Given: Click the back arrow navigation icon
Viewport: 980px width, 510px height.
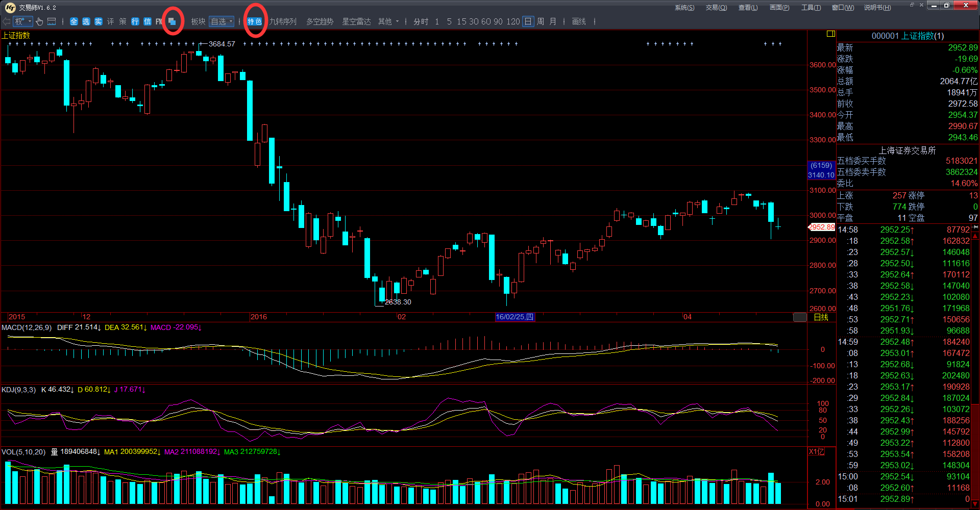Looking at the screenshot, I should tap(6, 21).
